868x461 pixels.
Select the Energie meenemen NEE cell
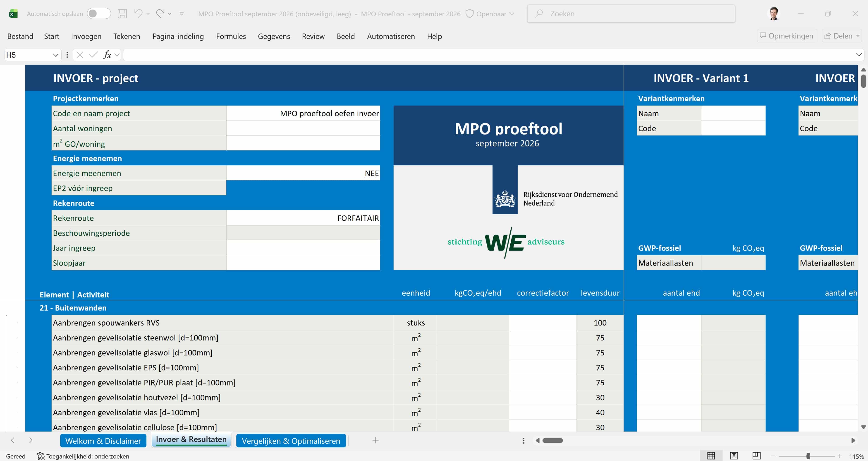pos(303,173)
